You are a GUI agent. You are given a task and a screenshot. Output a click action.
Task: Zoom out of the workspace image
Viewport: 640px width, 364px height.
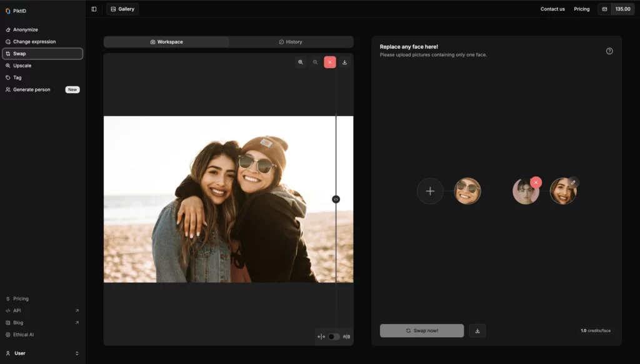315,62
